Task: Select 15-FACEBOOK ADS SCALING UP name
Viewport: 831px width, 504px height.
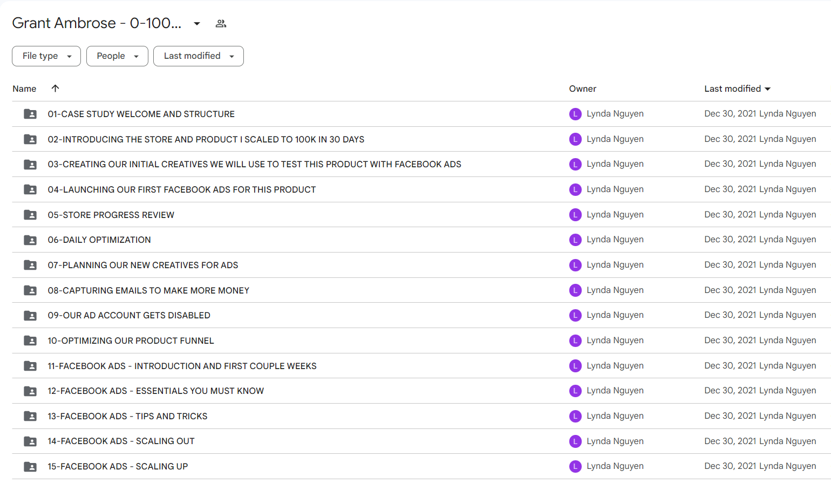Action: 118,466
